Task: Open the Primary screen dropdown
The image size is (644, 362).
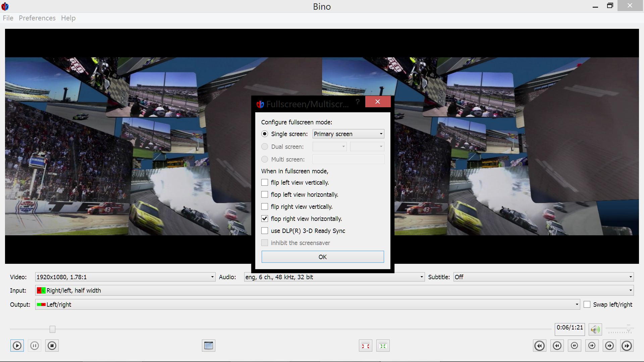Action: 348,134
